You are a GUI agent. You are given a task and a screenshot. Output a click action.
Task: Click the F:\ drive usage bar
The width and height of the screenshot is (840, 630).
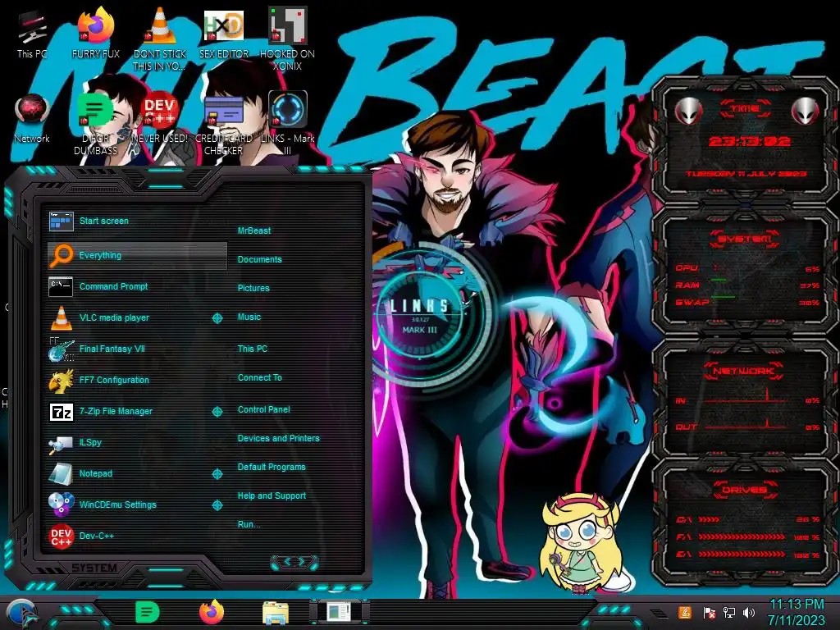(742, 536)
